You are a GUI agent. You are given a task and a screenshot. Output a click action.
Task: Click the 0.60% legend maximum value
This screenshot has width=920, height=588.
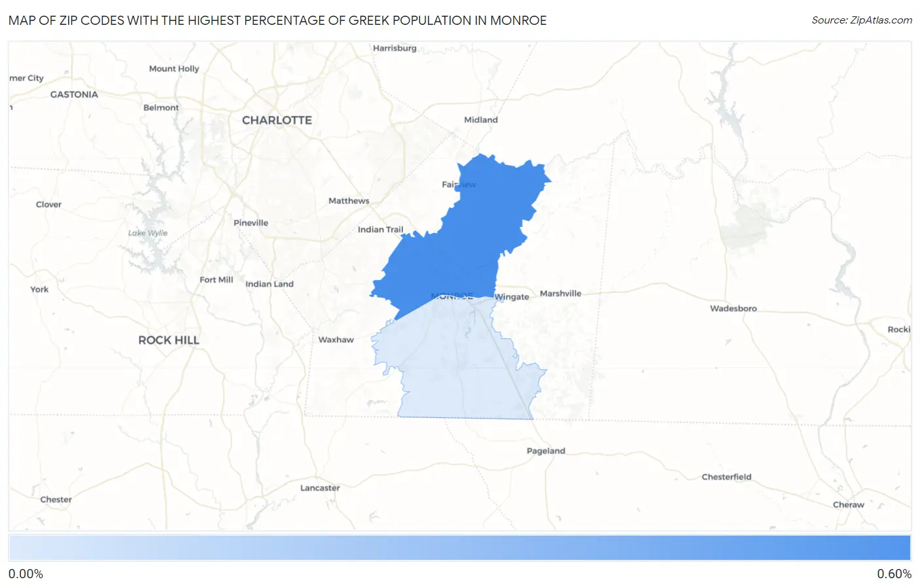tap(894, 574)
